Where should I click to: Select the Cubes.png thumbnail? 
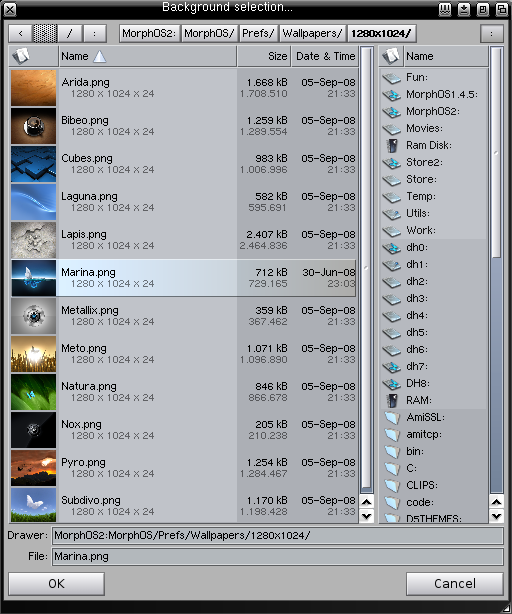pyautogui.click(x=34, y=164)
